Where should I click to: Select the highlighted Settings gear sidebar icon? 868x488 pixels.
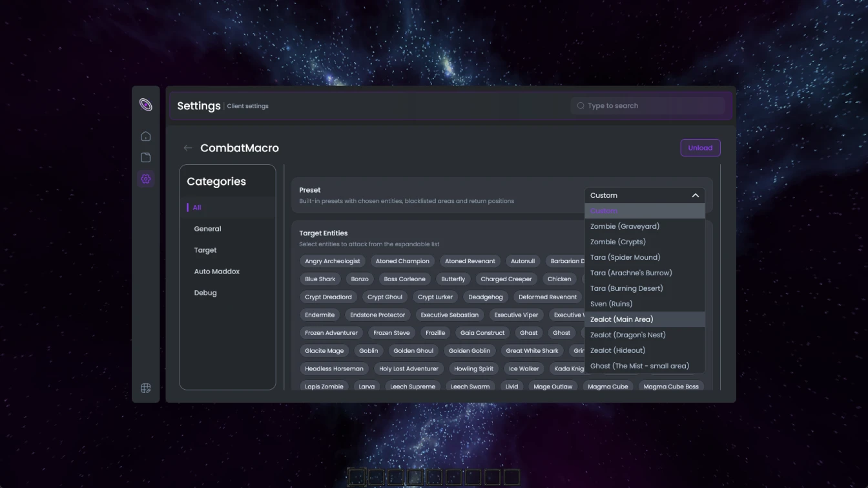146,179
